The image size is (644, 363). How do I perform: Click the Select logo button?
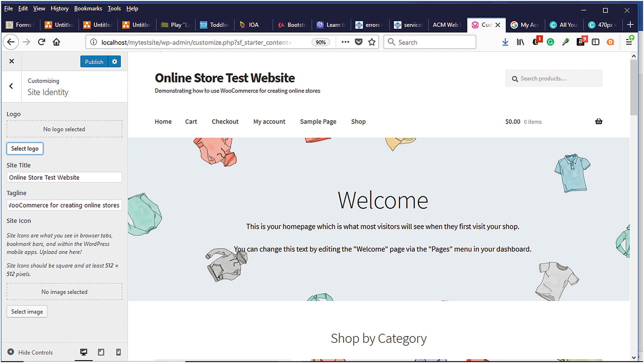tap(25, 149)
